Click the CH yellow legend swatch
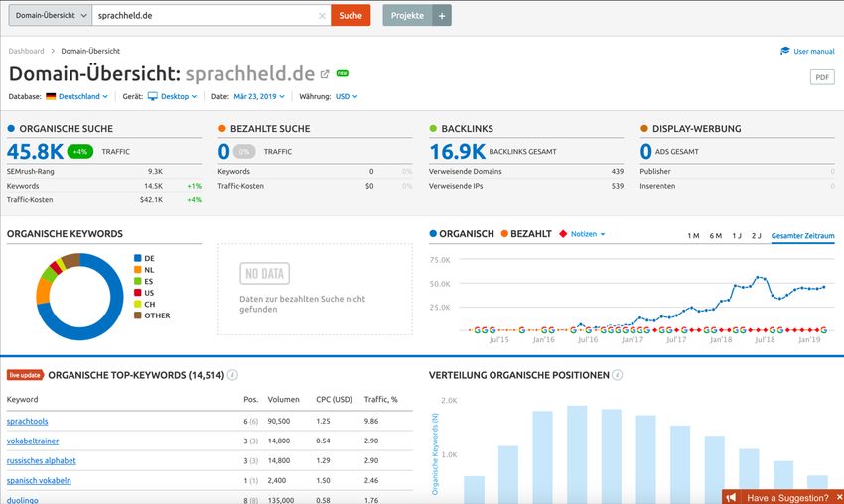The height and width of the screenshot is (504, 844). [x=138, y=304]
